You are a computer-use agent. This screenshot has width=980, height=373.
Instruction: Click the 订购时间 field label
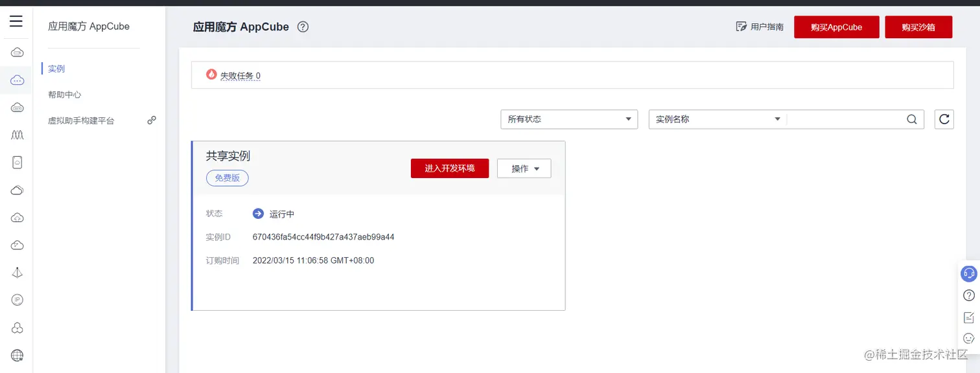[x=222, y=260]
